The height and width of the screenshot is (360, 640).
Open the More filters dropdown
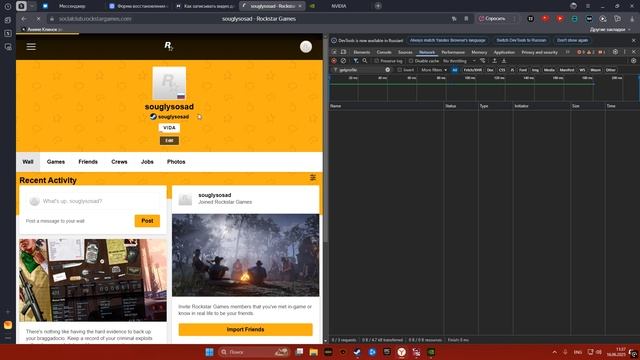tap(433, 70)
